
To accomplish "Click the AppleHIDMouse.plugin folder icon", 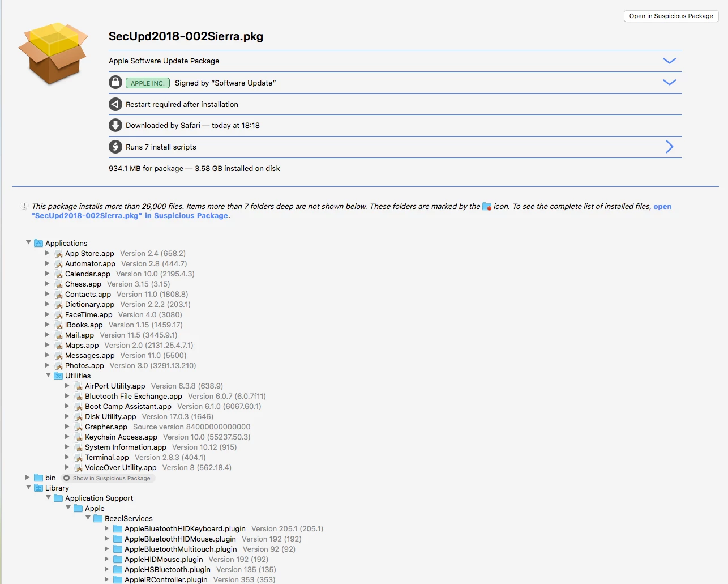I will coord(118,559).
